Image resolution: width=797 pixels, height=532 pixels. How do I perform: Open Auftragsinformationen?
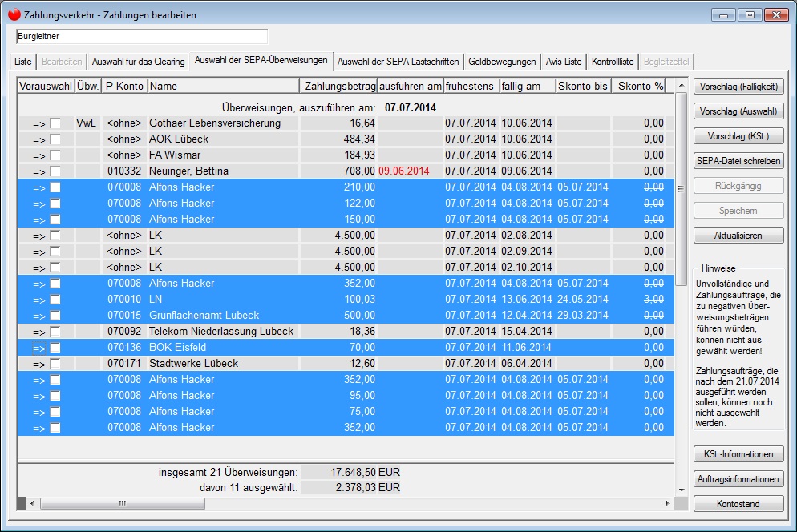[738, 479]
